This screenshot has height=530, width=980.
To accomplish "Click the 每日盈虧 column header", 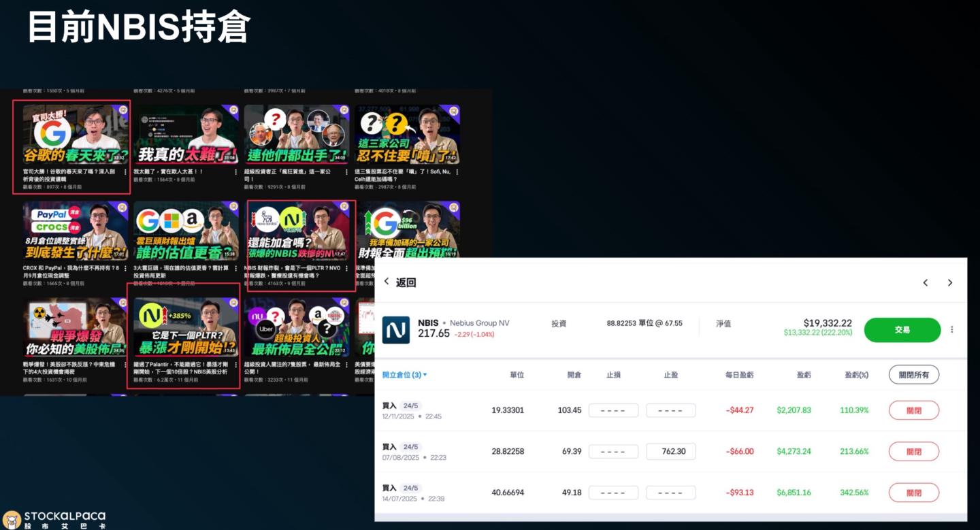I will (x=739, y=375).
